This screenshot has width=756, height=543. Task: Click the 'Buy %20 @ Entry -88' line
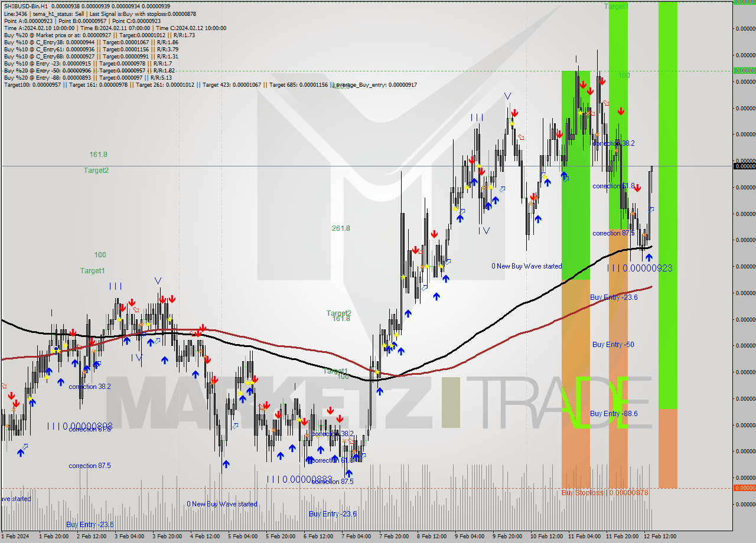(88, 77)
